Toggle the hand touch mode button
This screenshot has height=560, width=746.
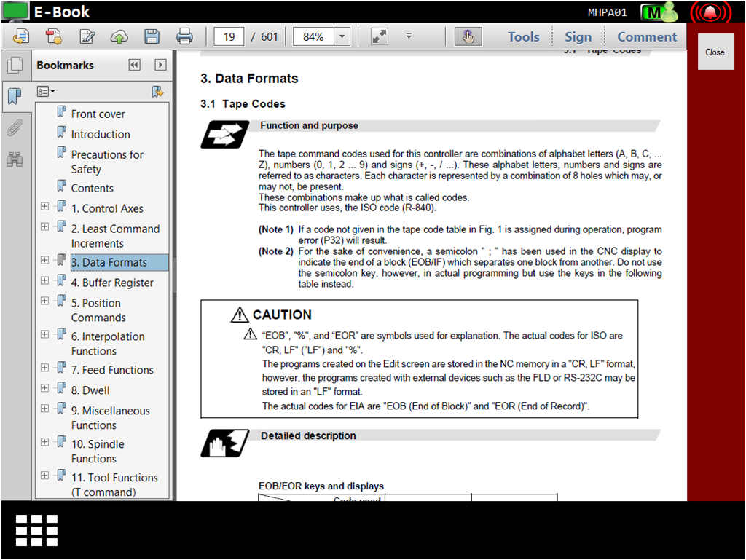tap(468, 36)
